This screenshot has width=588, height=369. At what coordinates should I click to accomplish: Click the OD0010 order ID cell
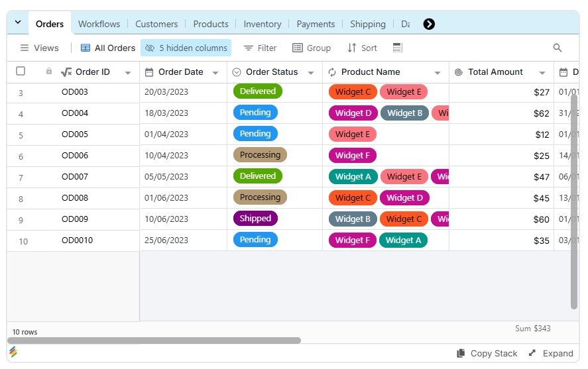click(x=78, y=240)
